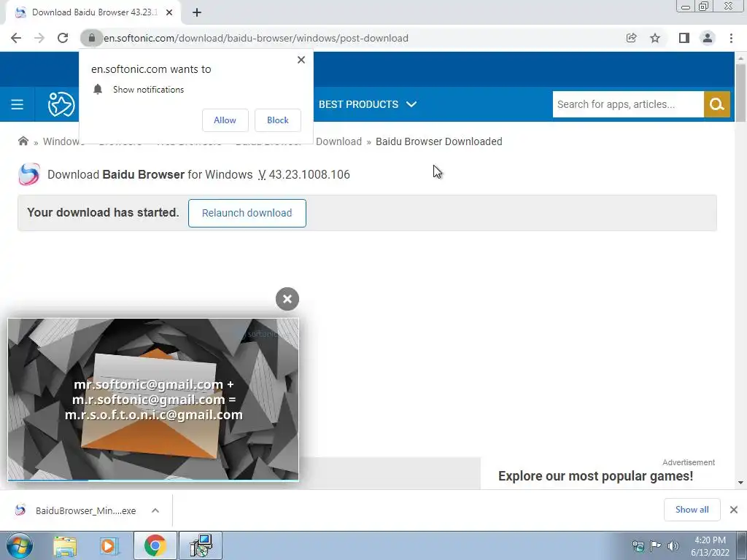Viewport: 747px width, 560px height.
Task: Open the taskbar clock and date
Action: coord(710,546)
